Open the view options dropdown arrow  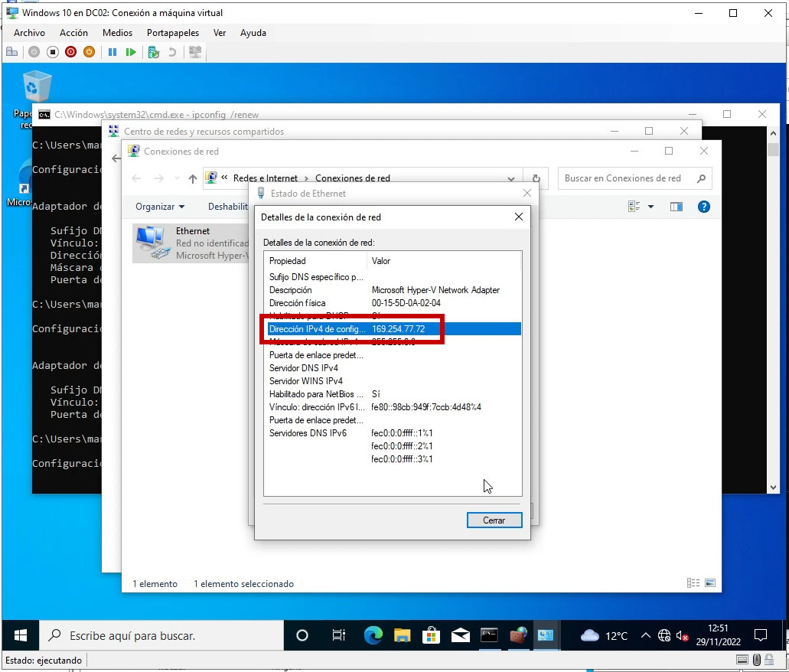coord(651,207)
